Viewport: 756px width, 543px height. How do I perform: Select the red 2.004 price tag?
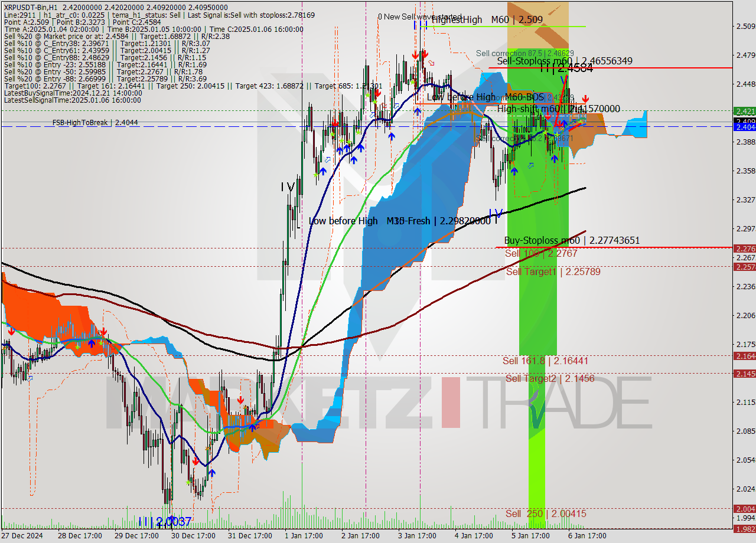(x=744, y=509)
